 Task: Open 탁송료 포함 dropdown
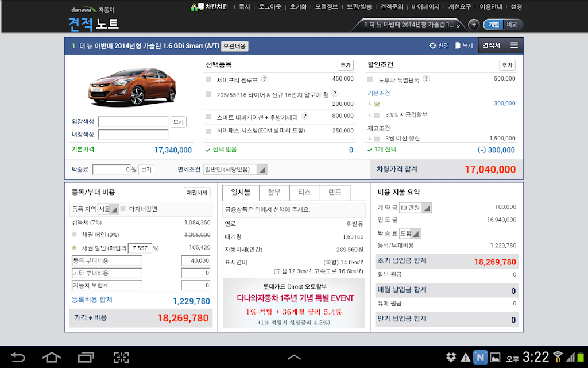pyautogui.click(x=409, y=233)
